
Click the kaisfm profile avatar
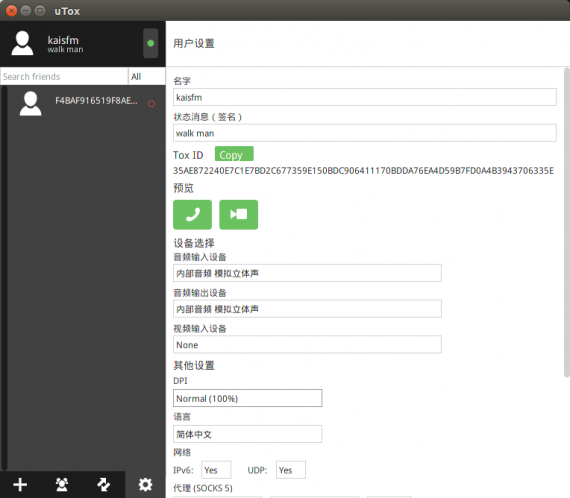22,43
